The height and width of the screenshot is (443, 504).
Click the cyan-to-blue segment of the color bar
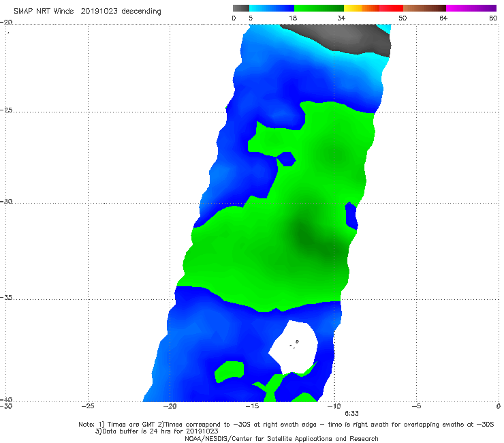[272, 8]
